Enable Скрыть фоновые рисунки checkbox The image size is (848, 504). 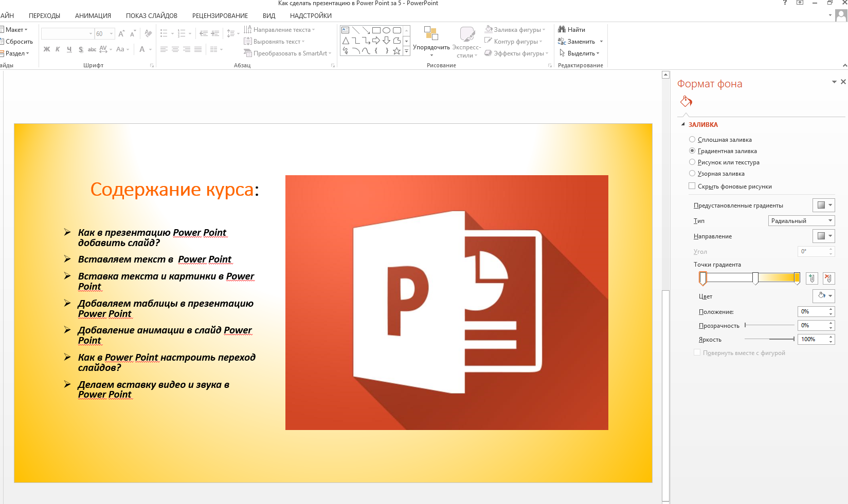692,186
